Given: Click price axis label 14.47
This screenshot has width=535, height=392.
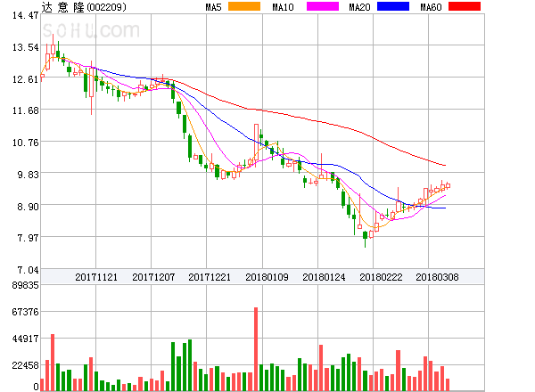Looking at the screenshot, I should (x=25, y=15).
